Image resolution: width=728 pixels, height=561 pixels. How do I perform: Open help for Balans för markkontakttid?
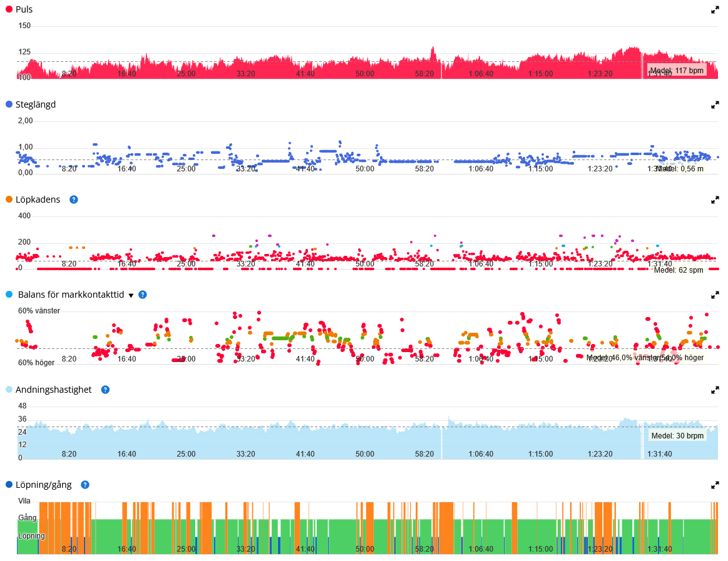pyautogui.click(x=143, y=295)
